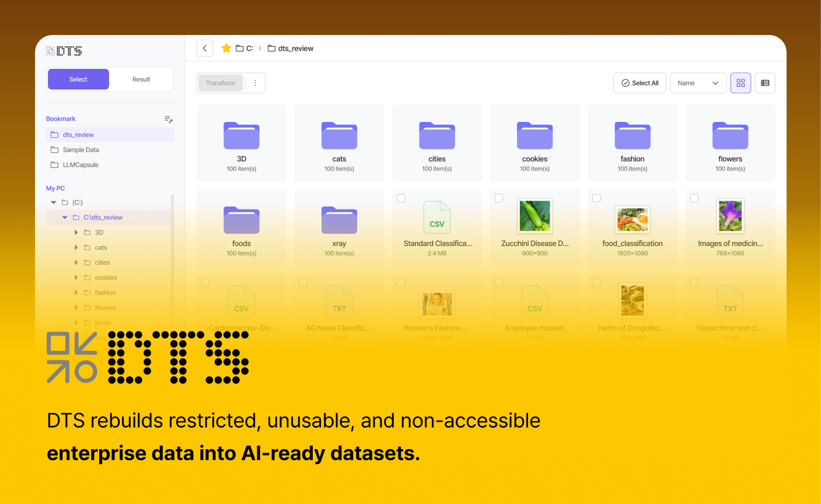Open the xray folder icon
Viewport: 821px width, 504px height.
pyautogui.click(x=339, y=220)
